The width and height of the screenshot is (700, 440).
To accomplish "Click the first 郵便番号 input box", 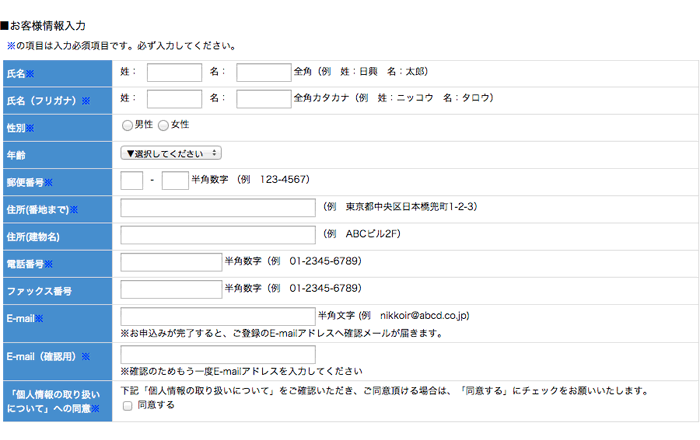I will (x=132, y=181).
